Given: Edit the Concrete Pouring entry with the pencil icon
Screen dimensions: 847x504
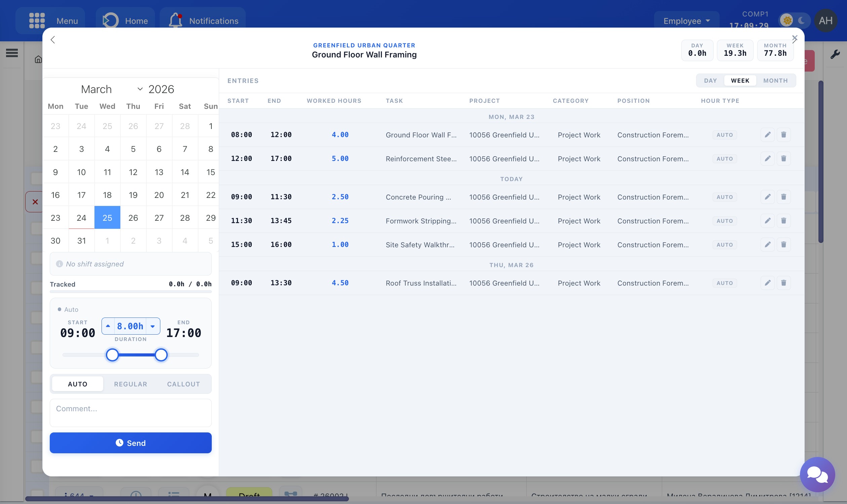Looking at the screenshot, I should (767, 197).
